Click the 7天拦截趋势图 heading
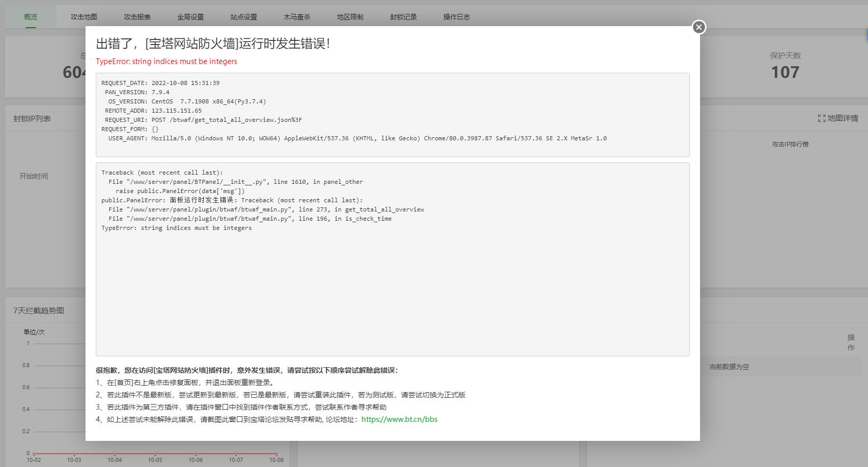The image size is (868, 467). click(x=39, y=311)
